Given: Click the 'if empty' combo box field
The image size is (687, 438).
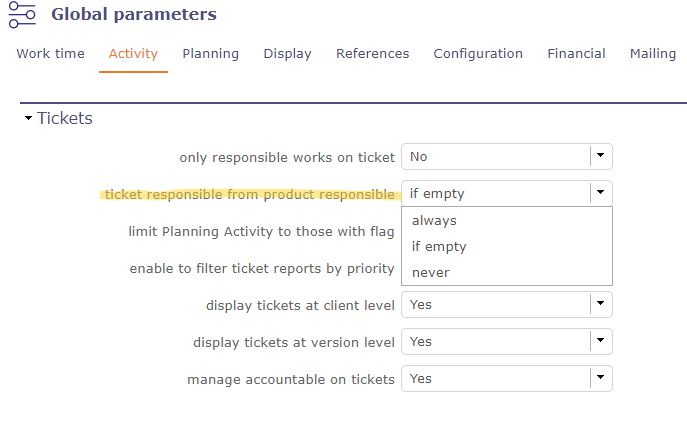Looking at the screenshot, I should [495, 193].
